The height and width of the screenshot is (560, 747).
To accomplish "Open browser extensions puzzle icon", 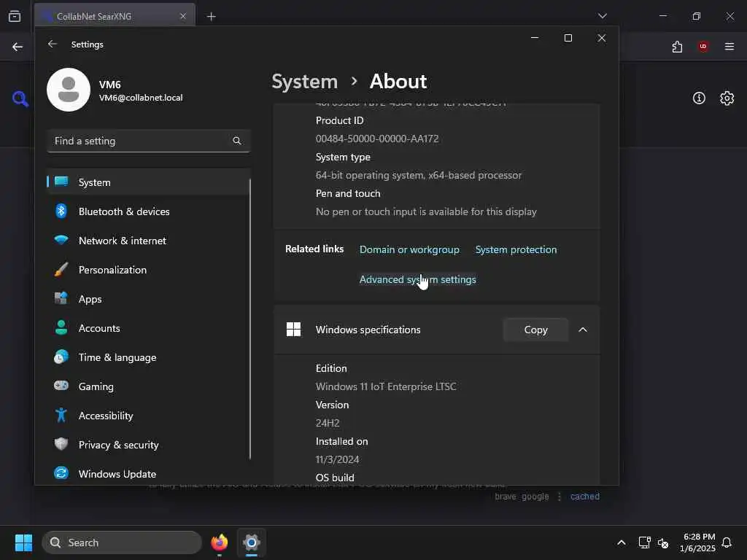I will pos(677,47).
